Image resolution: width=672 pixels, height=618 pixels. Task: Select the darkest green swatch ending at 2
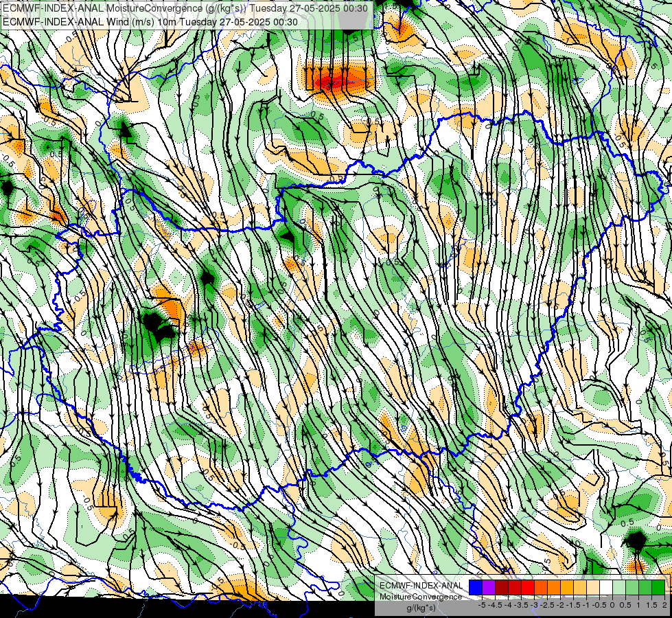658,587
